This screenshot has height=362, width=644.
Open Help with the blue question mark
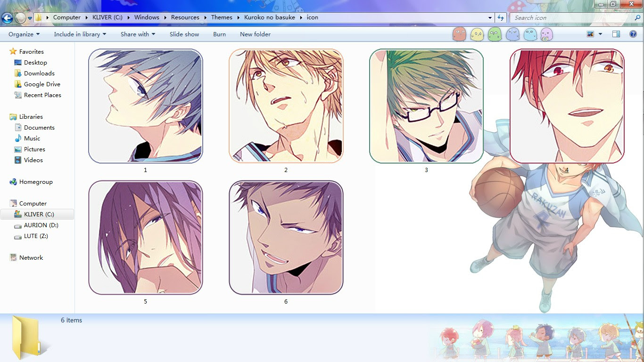pos(633,34)
